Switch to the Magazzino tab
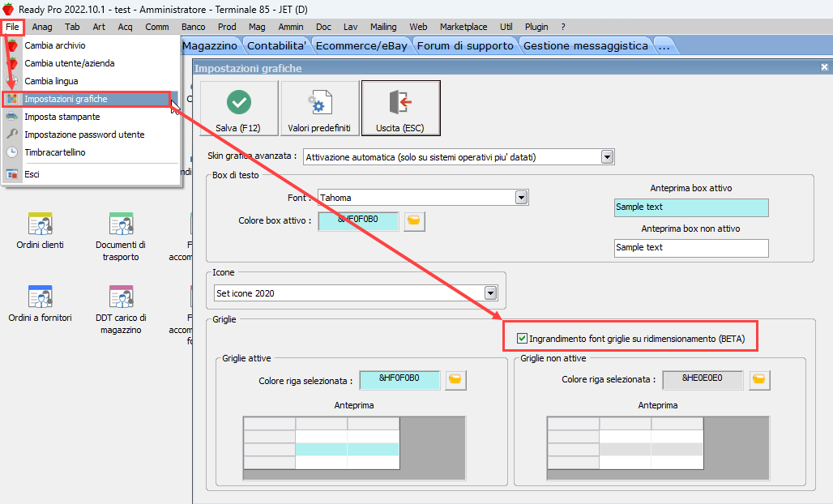This screenshot has height=504, width=833. 210,45
